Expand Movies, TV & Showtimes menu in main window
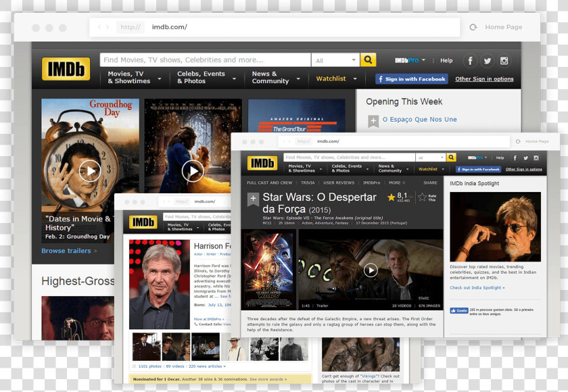Screen dimensions: 568x392 [135, 78]
